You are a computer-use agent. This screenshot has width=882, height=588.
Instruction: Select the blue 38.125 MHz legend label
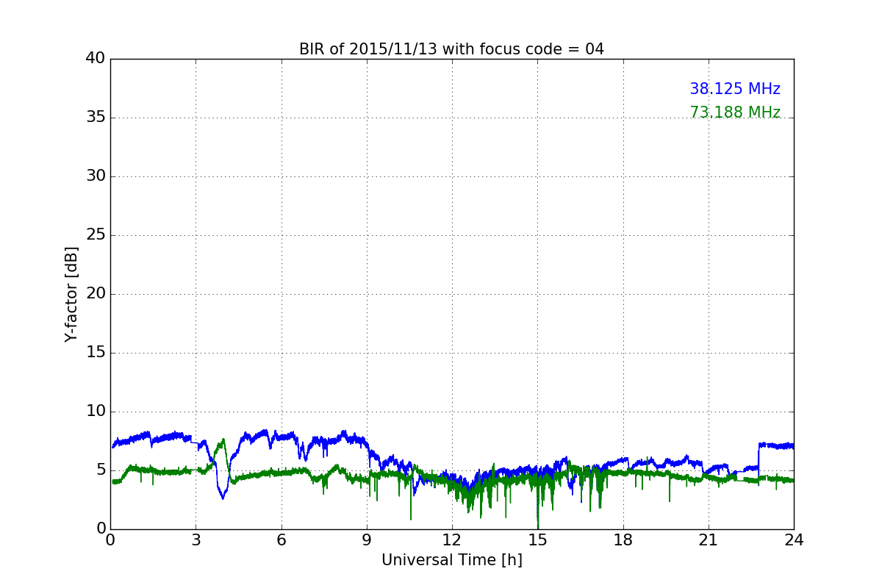(x=735, y=89)
